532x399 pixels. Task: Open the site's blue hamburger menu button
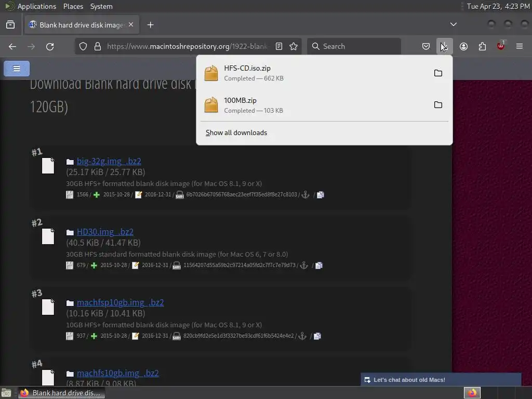(17, 69)
